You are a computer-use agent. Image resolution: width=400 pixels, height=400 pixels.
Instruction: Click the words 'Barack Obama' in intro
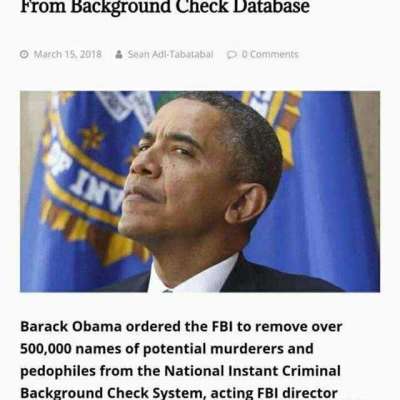[x=71, y=327]
